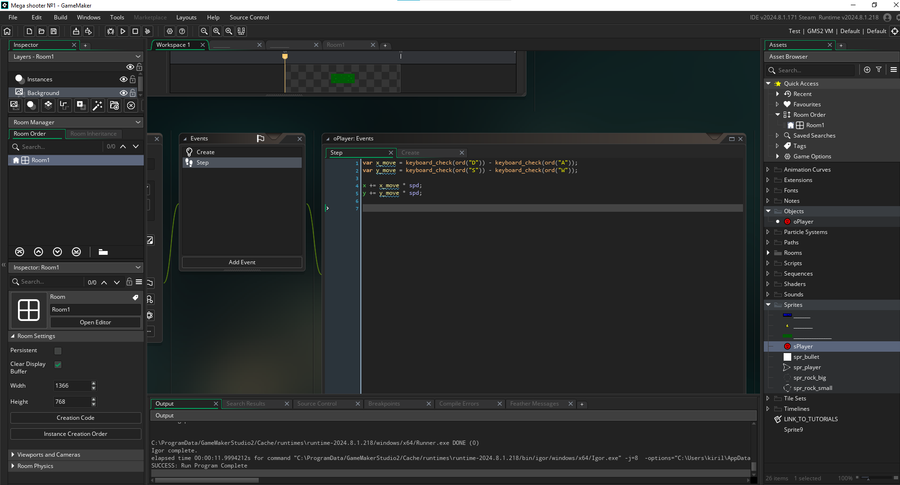Open Asset Browser hamburger menu
Screen dimensions: 900x485
(893, 69)
